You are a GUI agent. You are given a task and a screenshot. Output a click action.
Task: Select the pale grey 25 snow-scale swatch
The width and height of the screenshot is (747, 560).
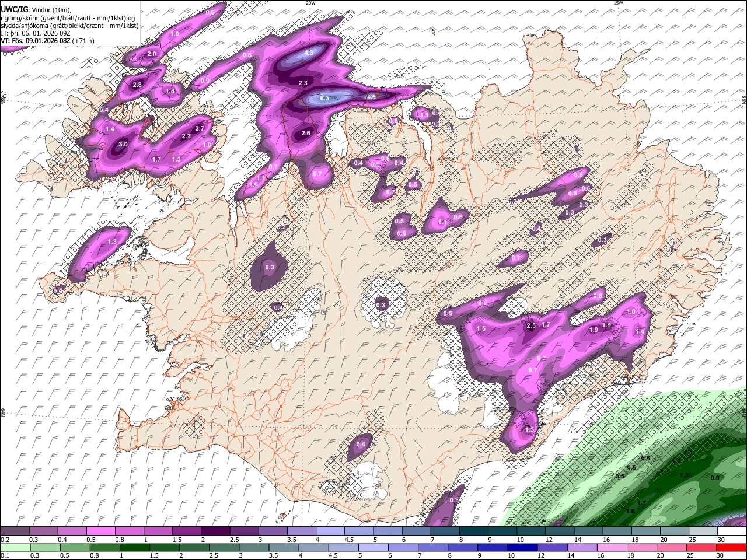(x=704, y=531)
